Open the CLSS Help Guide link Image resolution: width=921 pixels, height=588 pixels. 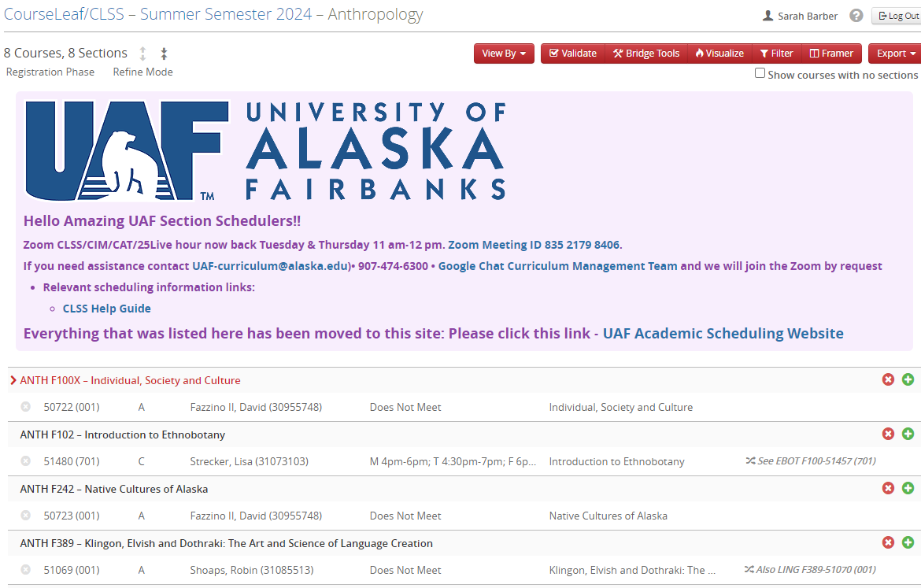106,309
